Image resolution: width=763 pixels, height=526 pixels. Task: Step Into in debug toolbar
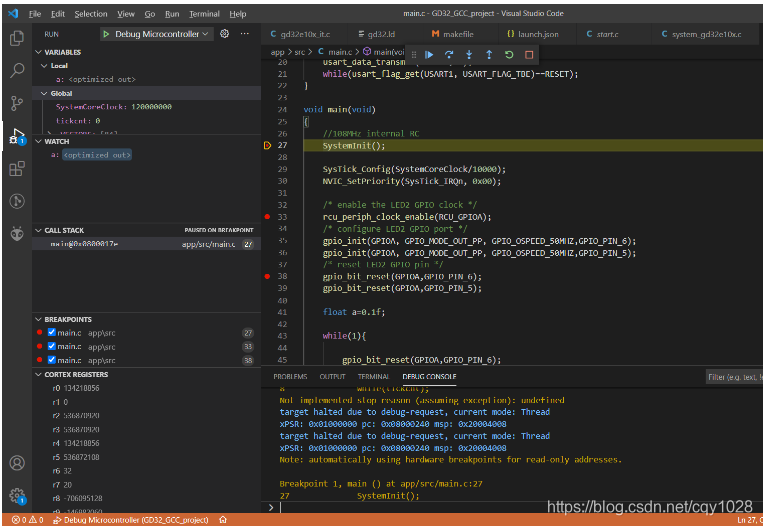(x=469, y=54)
